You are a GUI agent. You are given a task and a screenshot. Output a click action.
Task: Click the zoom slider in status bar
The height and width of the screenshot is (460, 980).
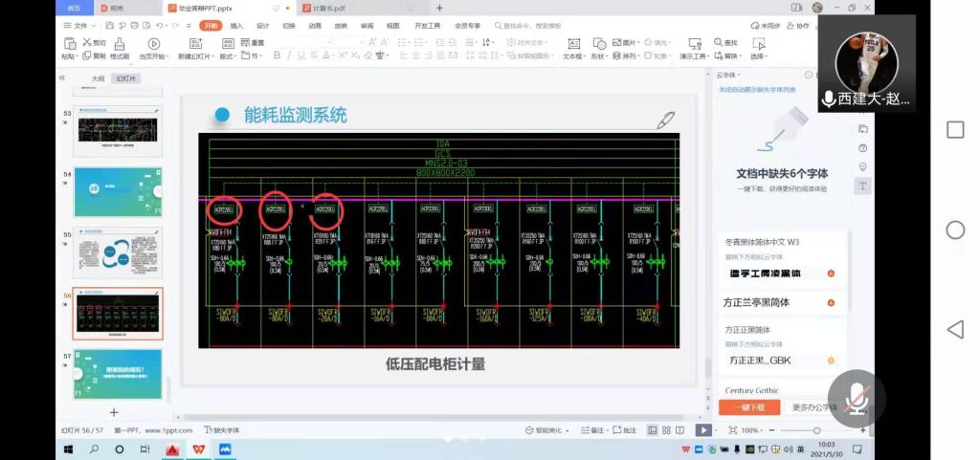pos(815,430)
